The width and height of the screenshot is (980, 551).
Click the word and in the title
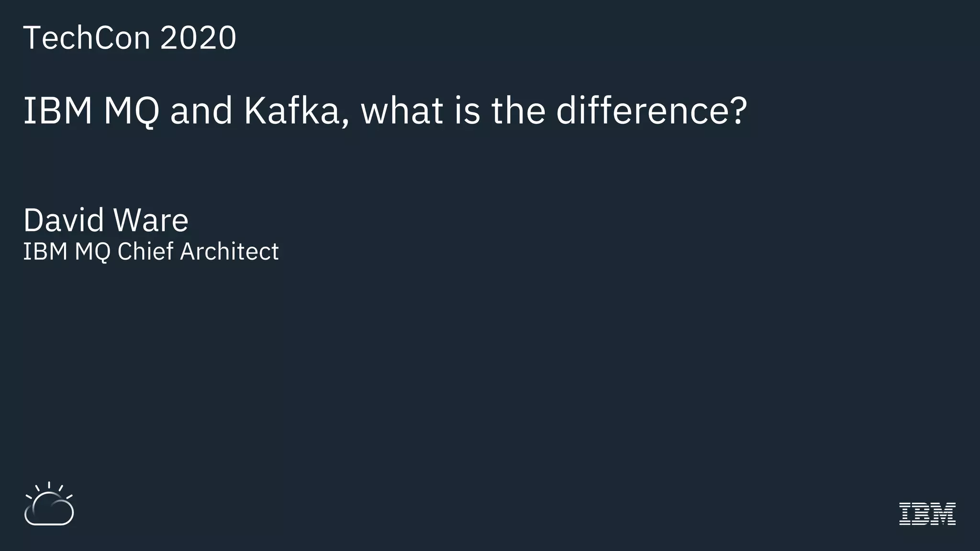pos(201,111)
